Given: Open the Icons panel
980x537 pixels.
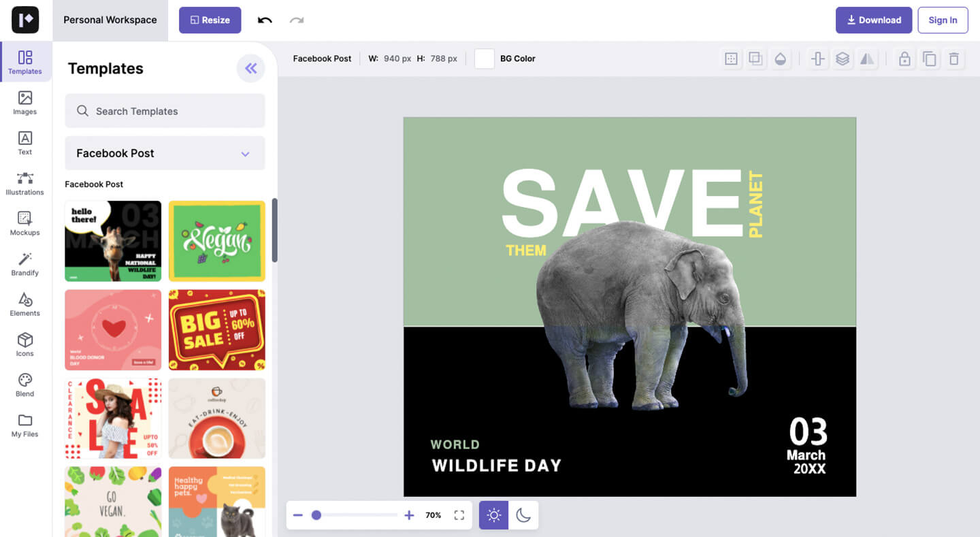Looking at the screenshot, I should pos(25,344).
